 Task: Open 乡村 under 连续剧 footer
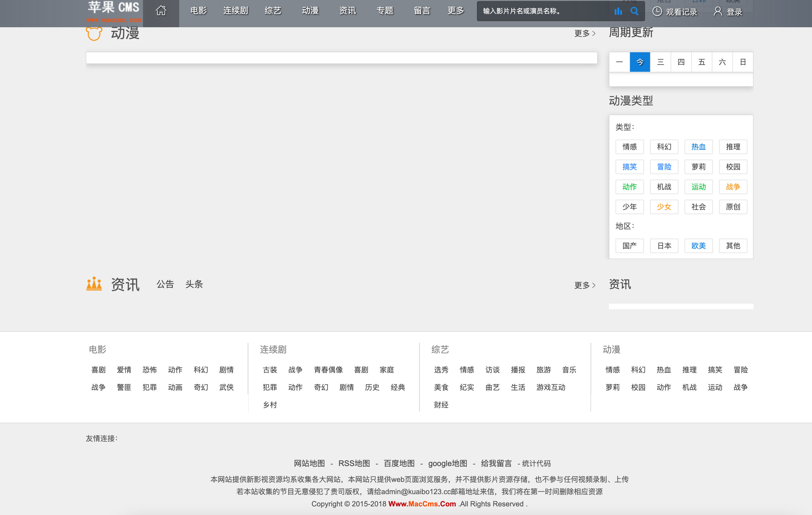click(x=270, y=405)
